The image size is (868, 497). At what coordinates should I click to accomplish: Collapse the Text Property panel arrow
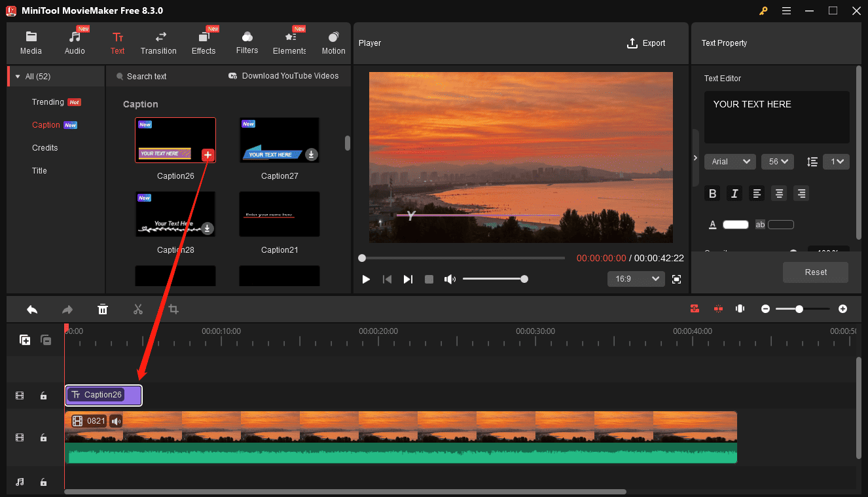click(x=695, y=158)
